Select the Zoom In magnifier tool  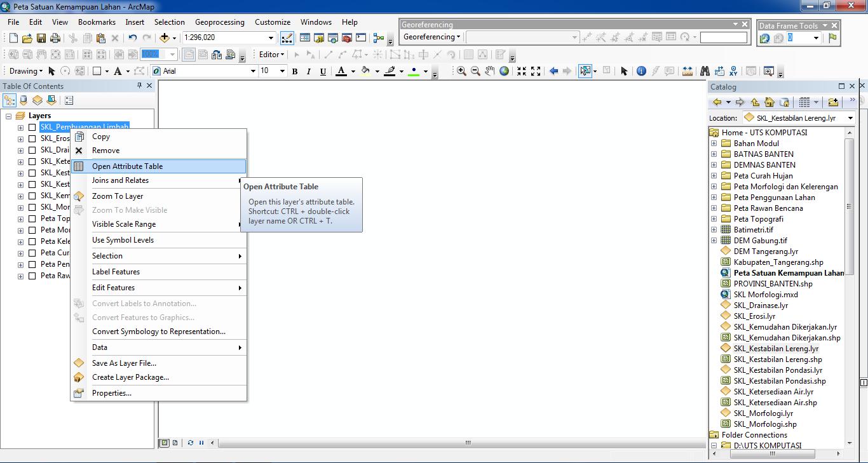click(462, 71)
